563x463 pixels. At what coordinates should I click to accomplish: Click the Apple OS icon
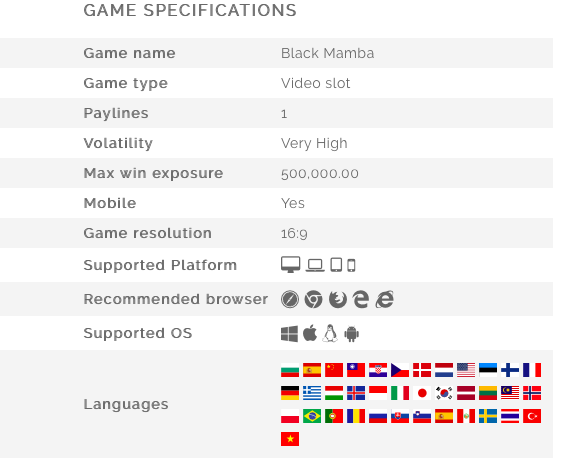tap(310, 333)
